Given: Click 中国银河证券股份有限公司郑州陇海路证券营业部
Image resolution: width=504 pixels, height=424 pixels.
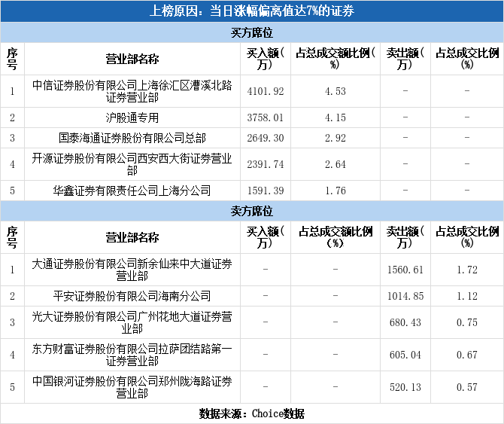Looking at the screenshot, I should tap(132, 387).
